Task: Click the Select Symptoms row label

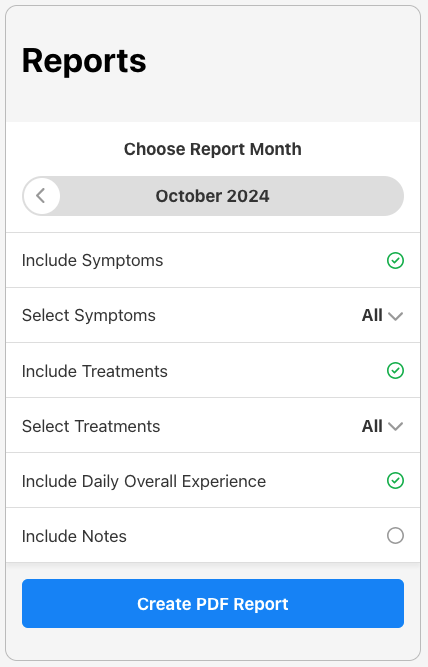Action: coord(88,316)
